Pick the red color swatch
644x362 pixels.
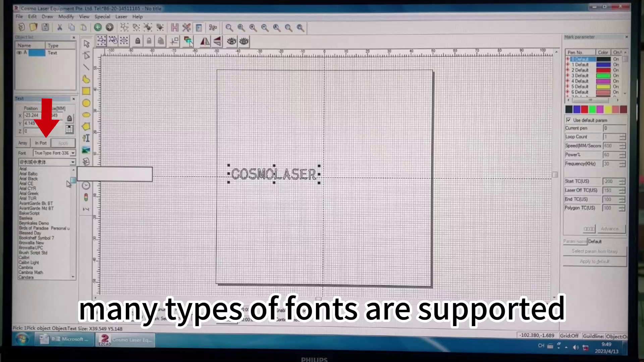(x=584, y=110)
